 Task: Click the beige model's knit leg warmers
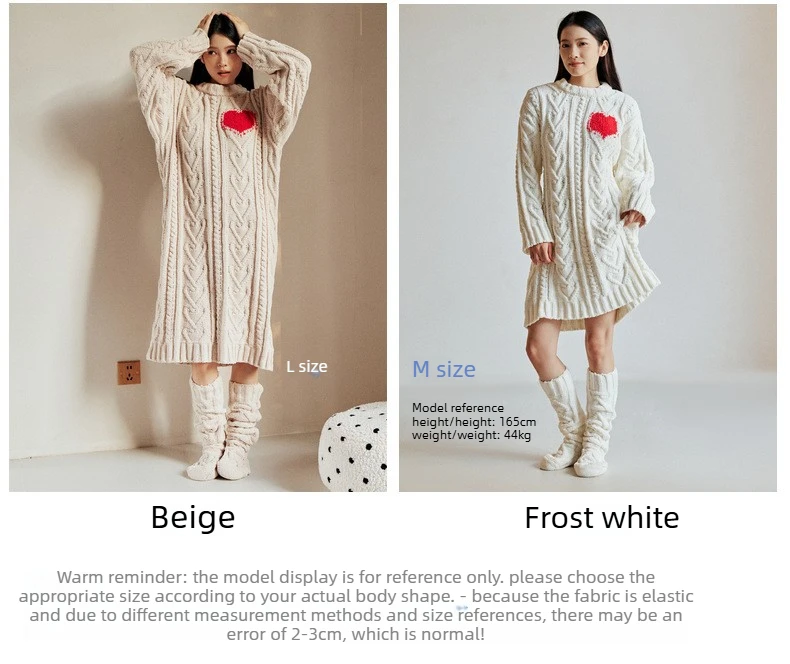[x=225, y=427]
